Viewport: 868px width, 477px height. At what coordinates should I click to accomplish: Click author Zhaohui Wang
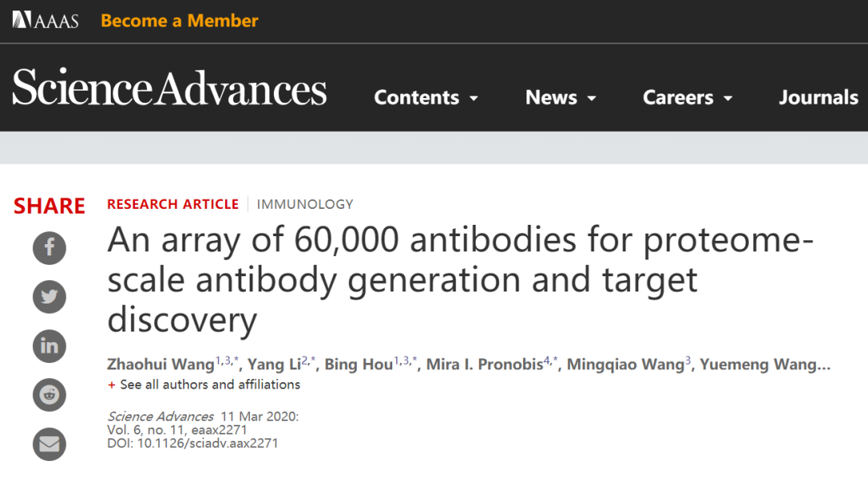pyautogui.click(x=161, y=365)
